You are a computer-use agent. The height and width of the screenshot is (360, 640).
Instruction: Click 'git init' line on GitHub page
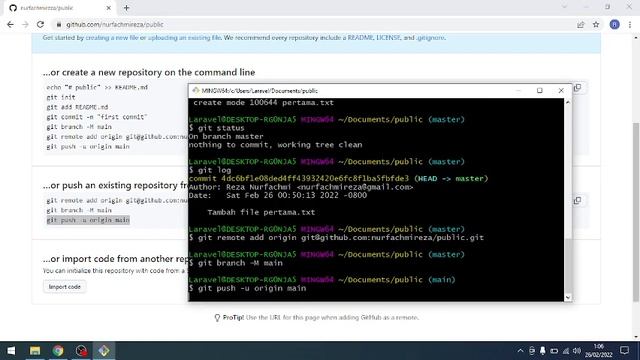61,97
